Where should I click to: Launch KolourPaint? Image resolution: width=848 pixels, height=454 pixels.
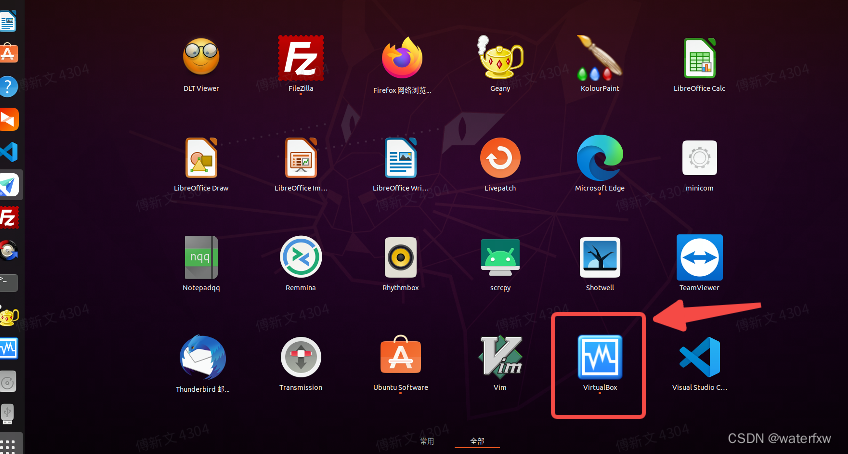pos(600,57)
